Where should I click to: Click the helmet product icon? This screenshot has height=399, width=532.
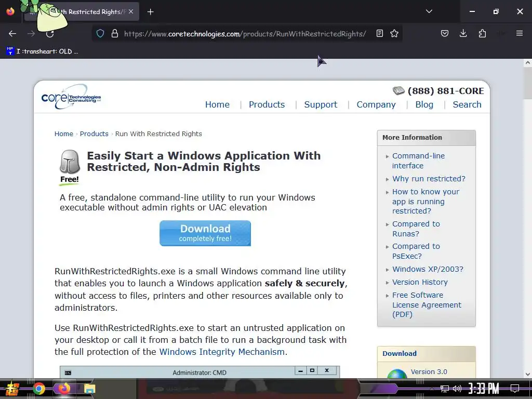point(70,162)
